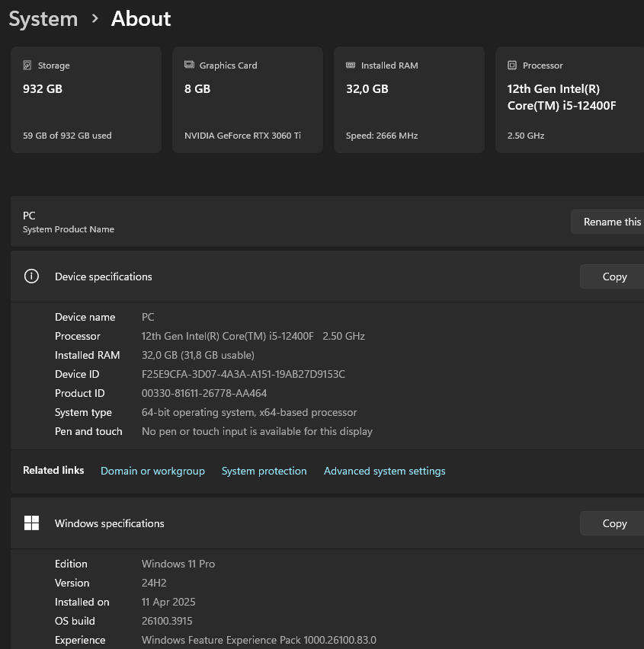
Task: Open Domain or workgroup settings
Action: 152,471
